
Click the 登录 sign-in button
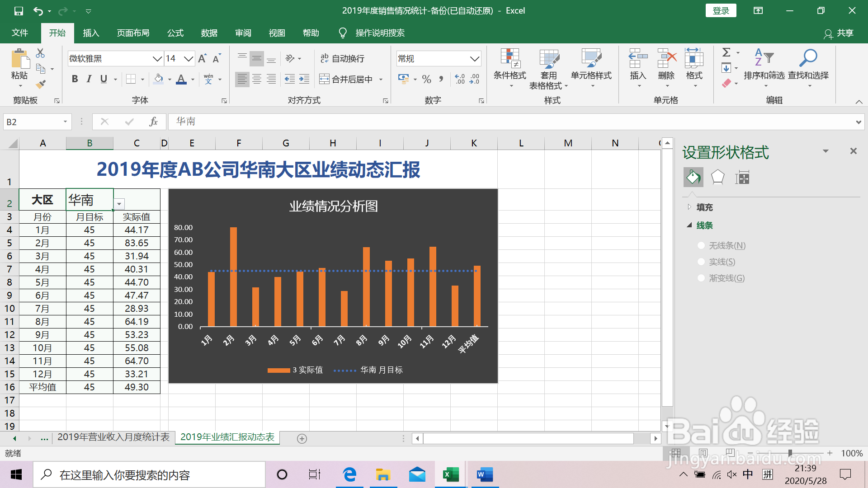click(x=721, y=10)
